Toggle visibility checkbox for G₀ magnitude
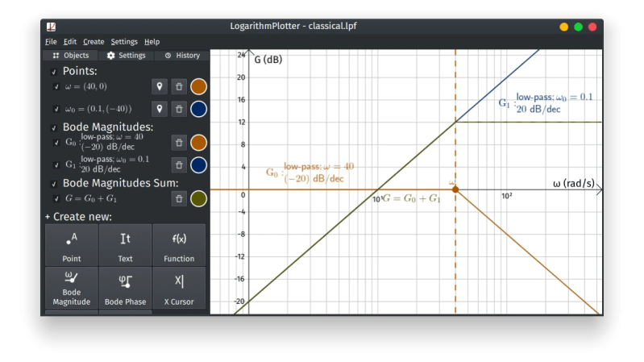The height and width of the screenshot is (362, 644). click(56, 143)
